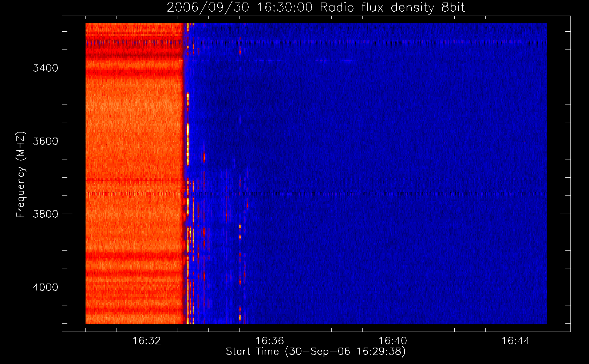Viewport: 589px width, 364px height.
Task: Click the 3600 frequency tick label
Action: pyautogui.click(x=46, y=141)
